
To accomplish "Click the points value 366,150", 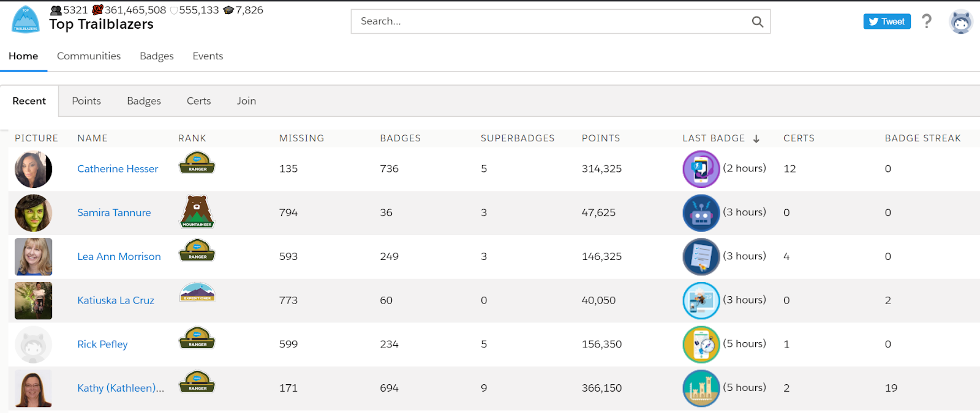I will click(x=601, y=389).
